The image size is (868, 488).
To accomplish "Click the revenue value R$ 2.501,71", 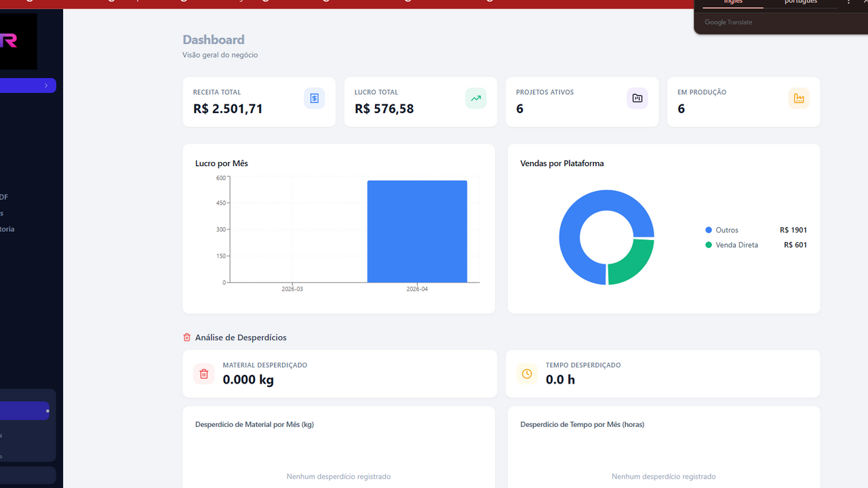I will (228, 108).
